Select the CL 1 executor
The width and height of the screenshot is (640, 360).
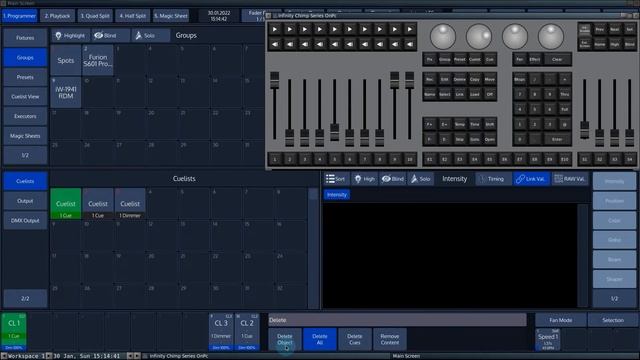pos(14,332)
